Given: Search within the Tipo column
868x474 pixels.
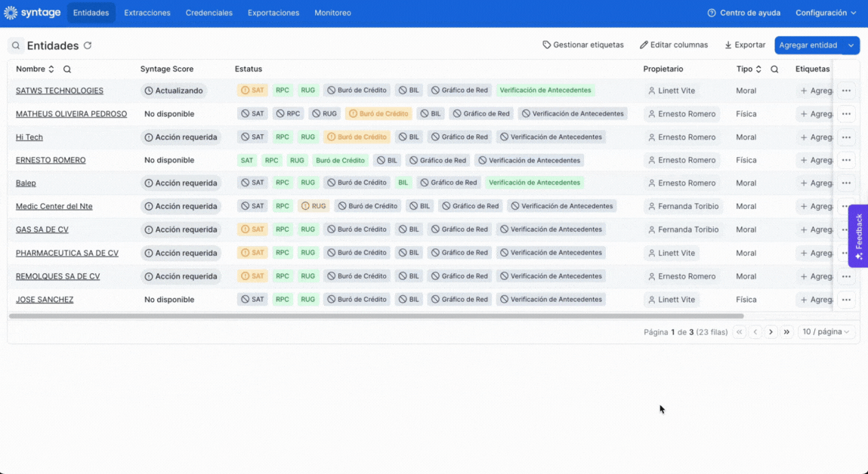Looking at the screenshot, I should pos(774,69).
